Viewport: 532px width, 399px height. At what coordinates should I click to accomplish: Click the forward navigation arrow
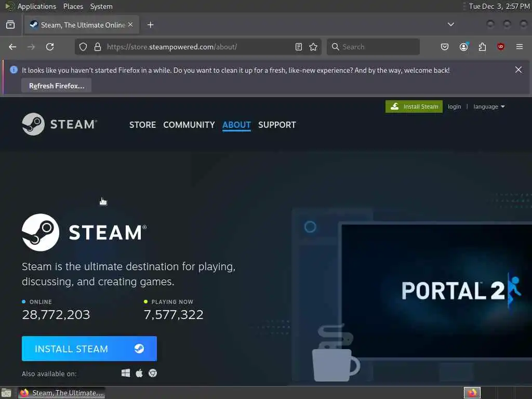tap(31, 47)
